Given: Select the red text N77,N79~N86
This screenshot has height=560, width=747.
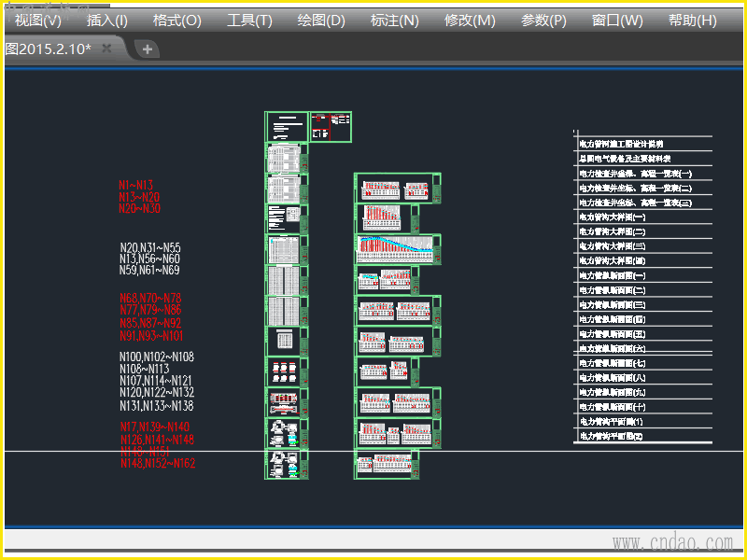Looking at the screenshot, I should point(150,310).
